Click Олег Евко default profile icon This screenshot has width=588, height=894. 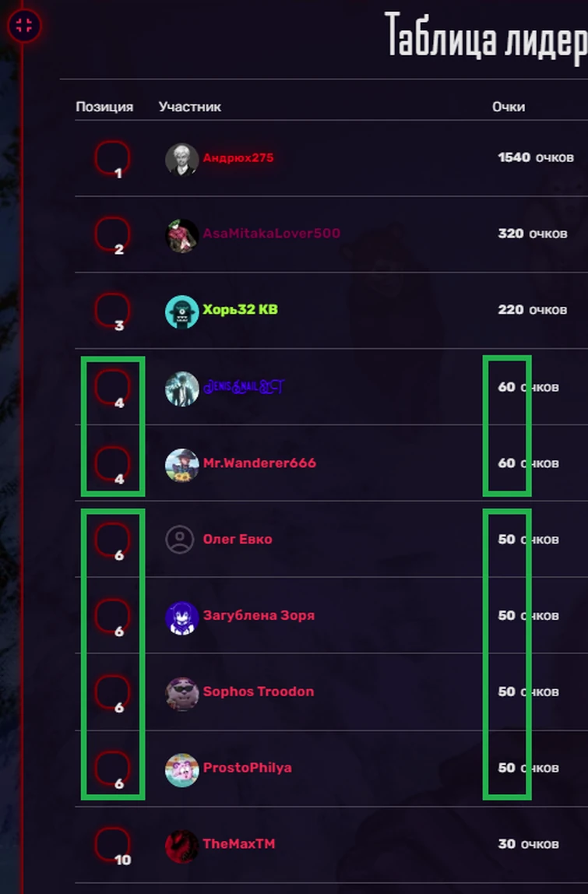point(180,539)
